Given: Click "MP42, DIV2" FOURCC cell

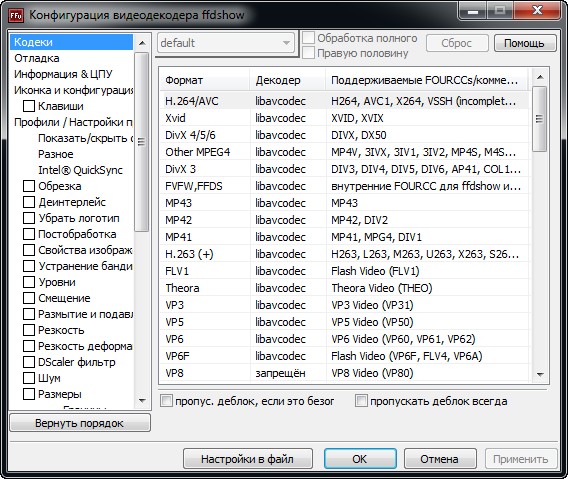Looking at the screenshot, I should click(x=359, y=220).
